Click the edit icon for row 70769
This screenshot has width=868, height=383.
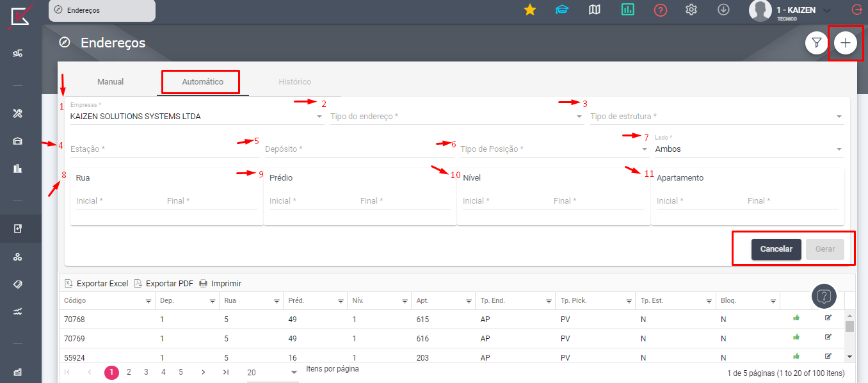828,337
